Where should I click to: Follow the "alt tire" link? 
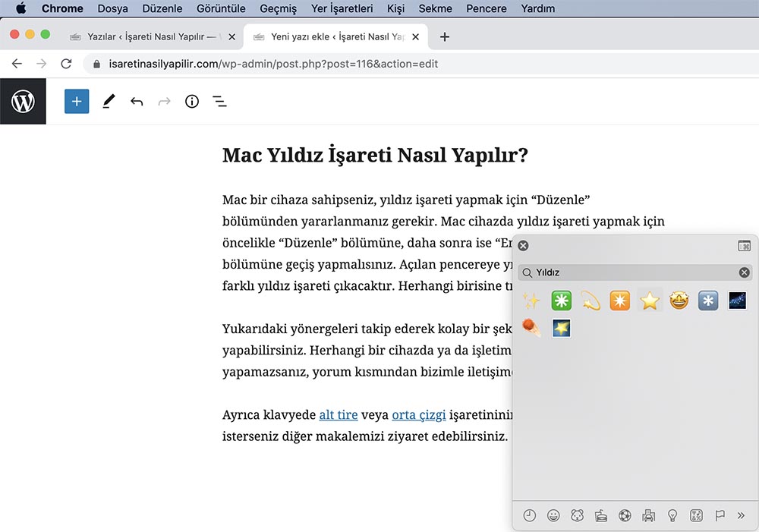[x=339, y=415]
